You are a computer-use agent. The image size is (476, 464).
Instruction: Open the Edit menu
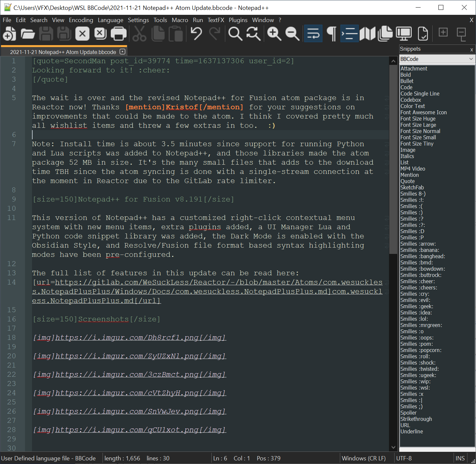(21, 20)
